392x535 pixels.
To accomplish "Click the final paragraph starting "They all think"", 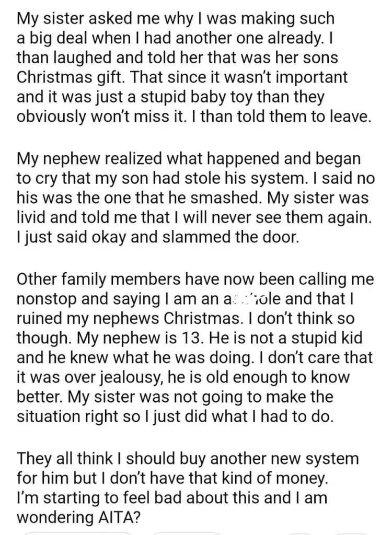I will [188, 487].
